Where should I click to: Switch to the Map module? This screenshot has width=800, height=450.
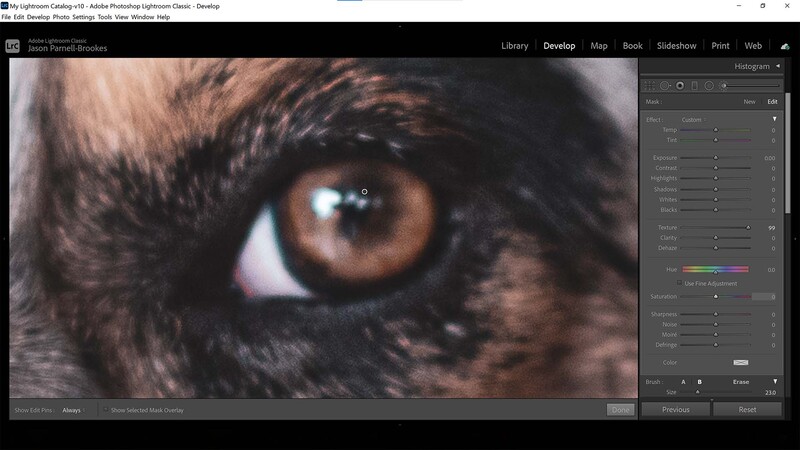(x=599, y=46)
